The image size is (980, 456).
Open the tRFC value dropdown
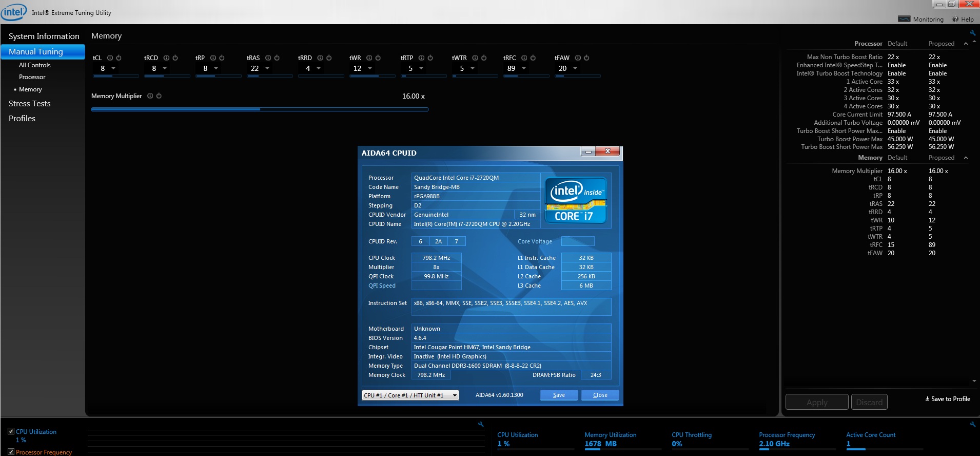pos(524,68)
